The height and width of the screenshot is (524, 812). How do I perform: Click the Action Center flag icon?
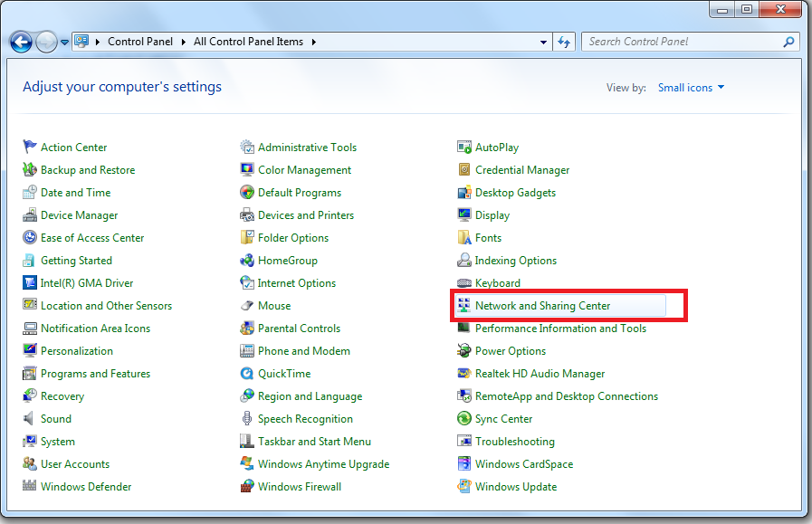pos(30,148)
